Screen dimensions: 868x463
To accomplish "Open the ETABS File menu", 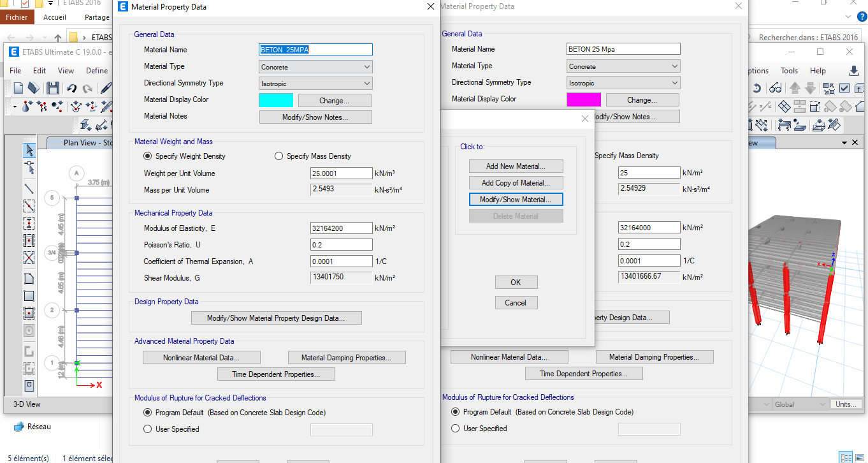I will tap(15, 71).
